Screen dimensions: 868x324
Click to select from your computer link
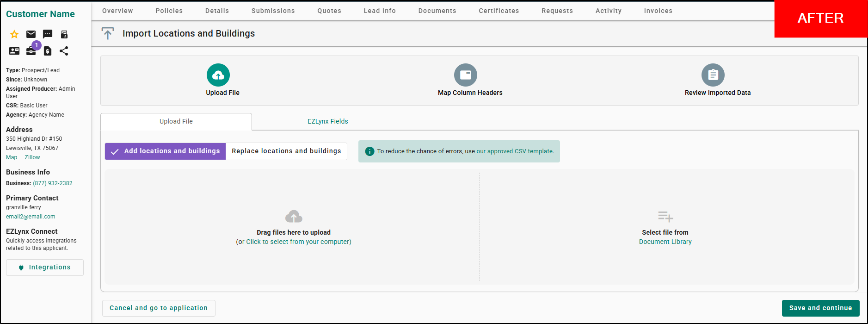pyautogui.click(x=298, y=242)
